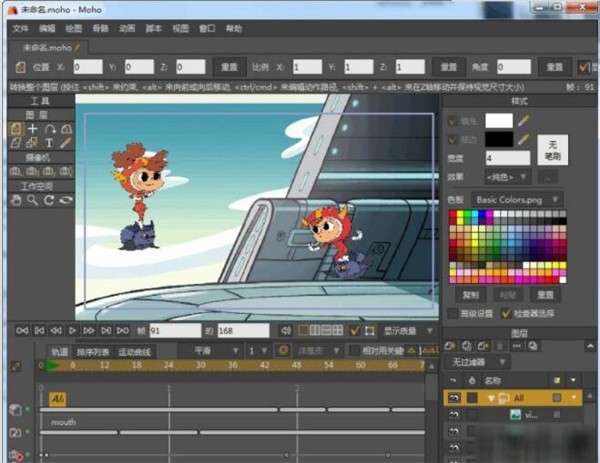Image resolution: width=600 pixels, height=463 pixels.
Task: Select the Transform Layer tool
Action: tap(15, 129)
